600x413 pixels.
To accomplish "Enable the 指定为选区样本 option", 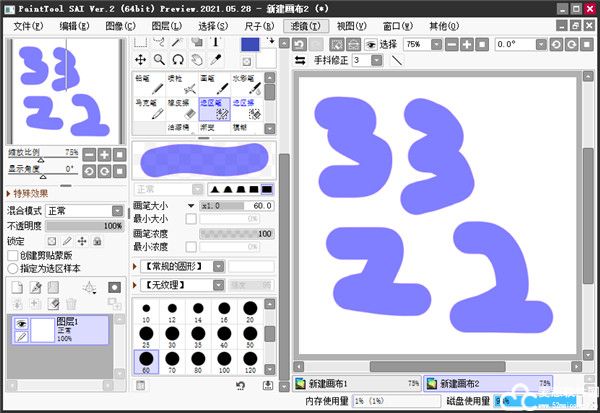I will tap(13, 268).
